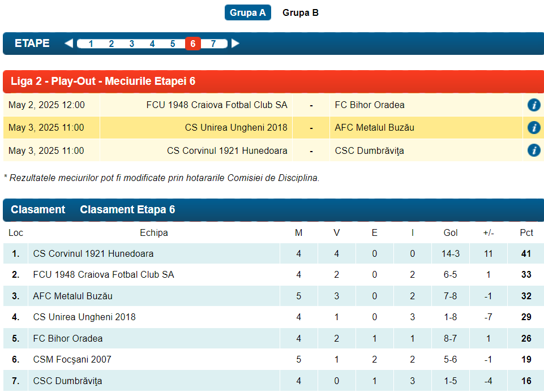Open info icon for Craiova vs Bihor match
Screen dimensions: 544x392
[x=533, y=105]
